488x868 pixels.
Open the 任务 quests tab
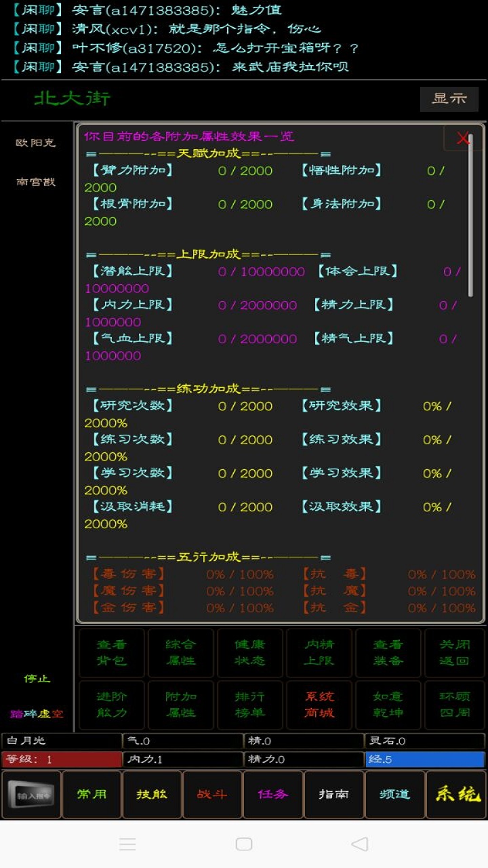tap(273, 795)
